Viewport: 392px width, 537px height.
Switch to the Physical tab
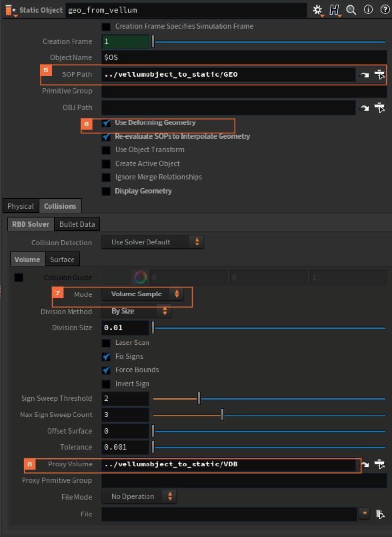pyautogui.click(x=21, y=206)
